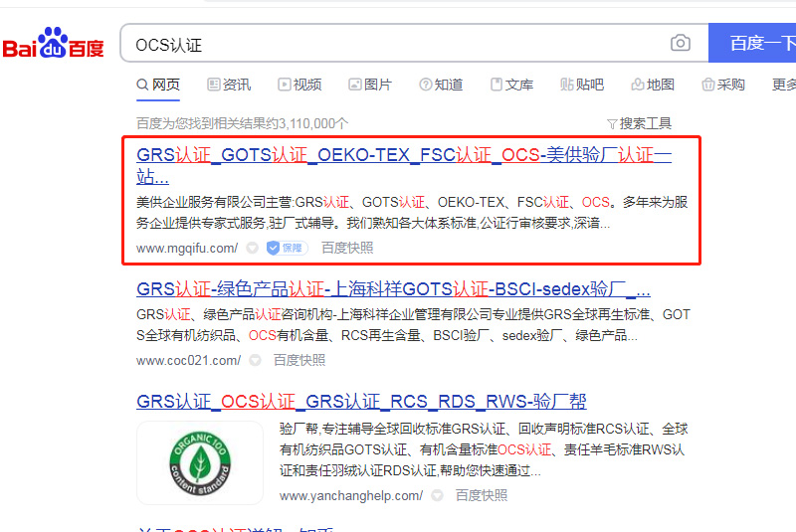Click the 保障 verified badge for mgqifu.com

287,248
